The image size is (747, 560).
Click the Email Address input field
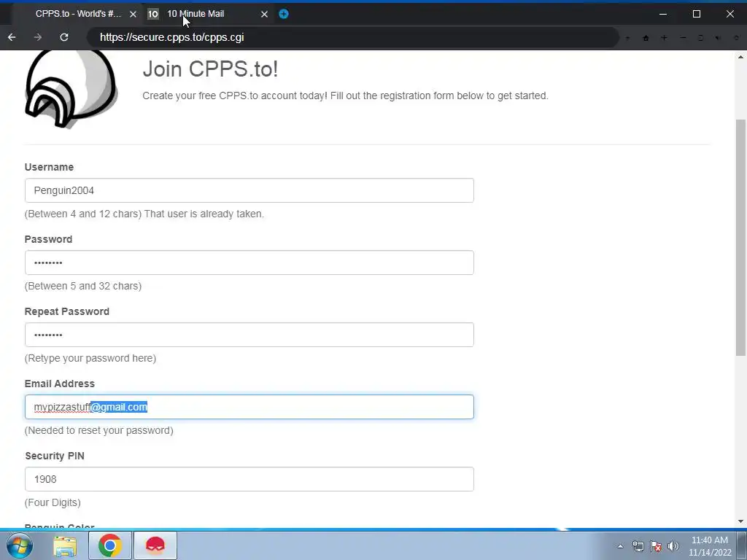(249, 407)
